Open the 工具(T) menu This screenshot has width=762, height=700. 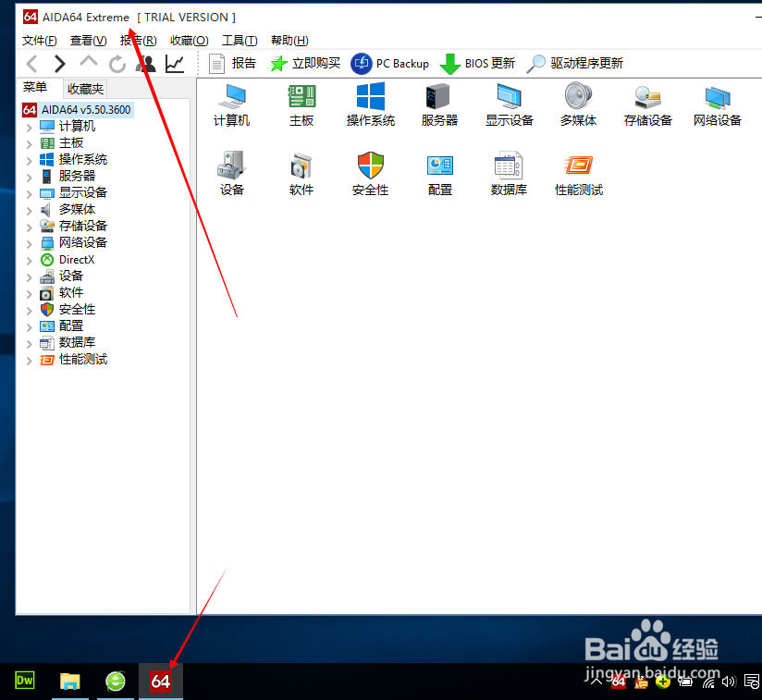coord(240,41)
